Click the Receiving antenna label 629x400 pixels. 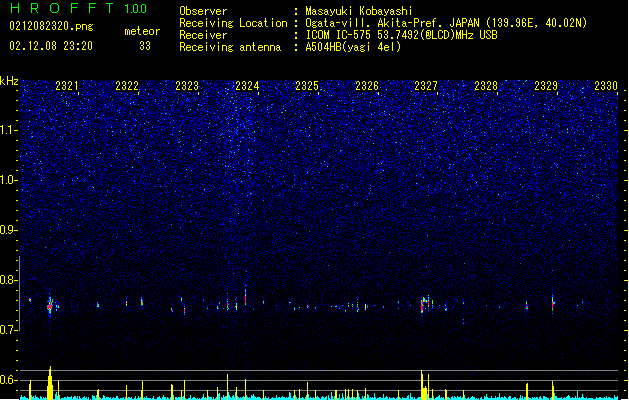[230, 47]
